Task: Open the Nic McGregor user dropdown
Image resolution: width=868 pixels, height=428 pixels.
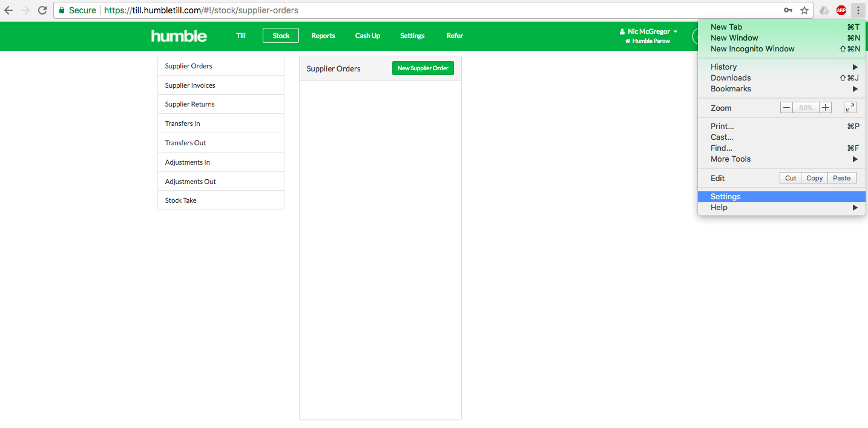Action: 648,31
